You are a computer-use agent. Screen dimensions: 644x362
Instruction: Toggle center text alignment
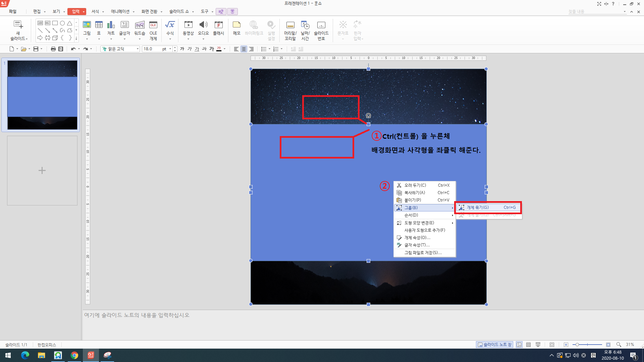[244, 49]
